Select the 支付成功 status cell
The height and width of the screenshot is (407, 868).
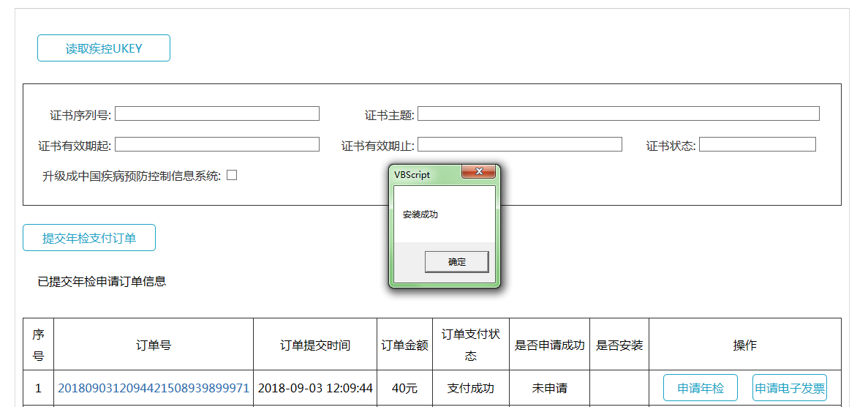pos(471,388)
